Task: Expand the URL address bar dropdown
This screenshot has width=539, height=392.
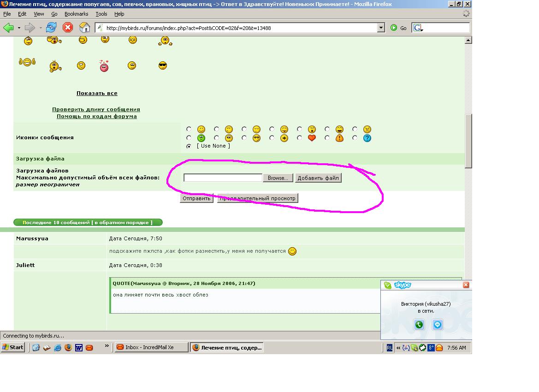Action: tap(381, 28)
